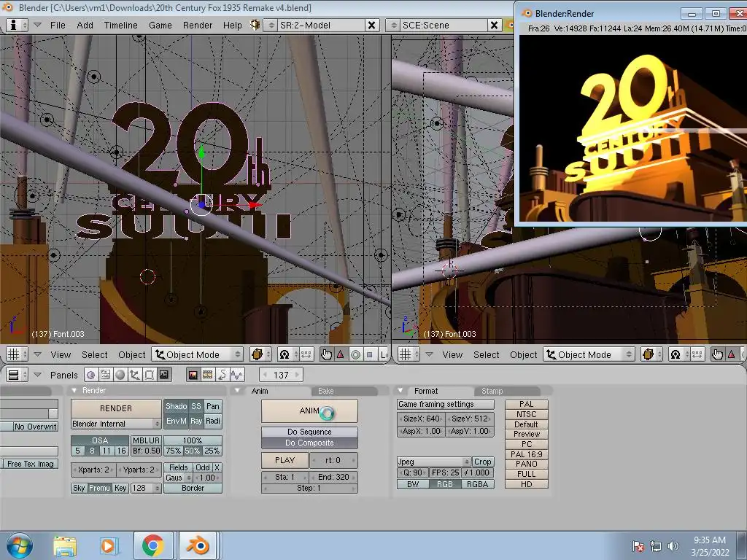Open the Timeline menu
The width and height of the screenshot is (747, 560).
(120, 26)
